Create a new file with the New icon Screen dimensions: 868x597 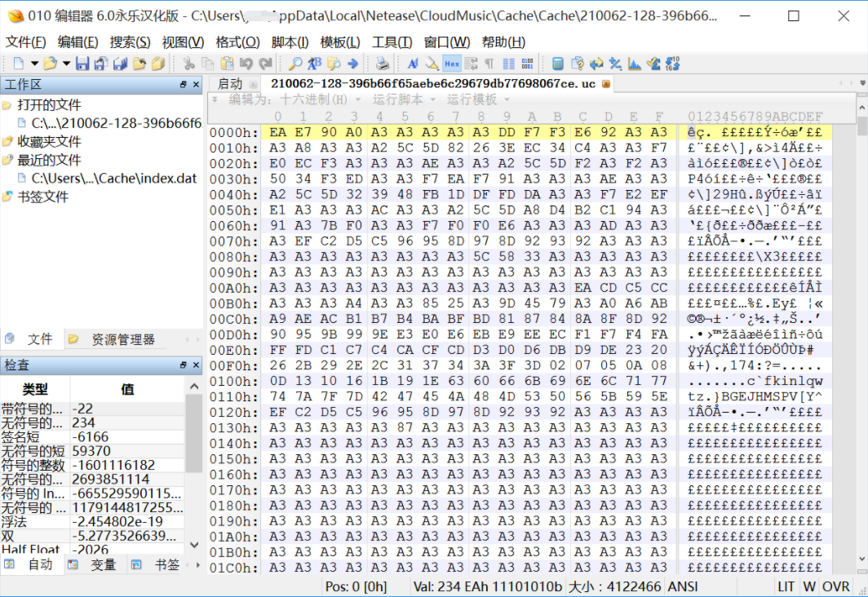tap(18, 64)
